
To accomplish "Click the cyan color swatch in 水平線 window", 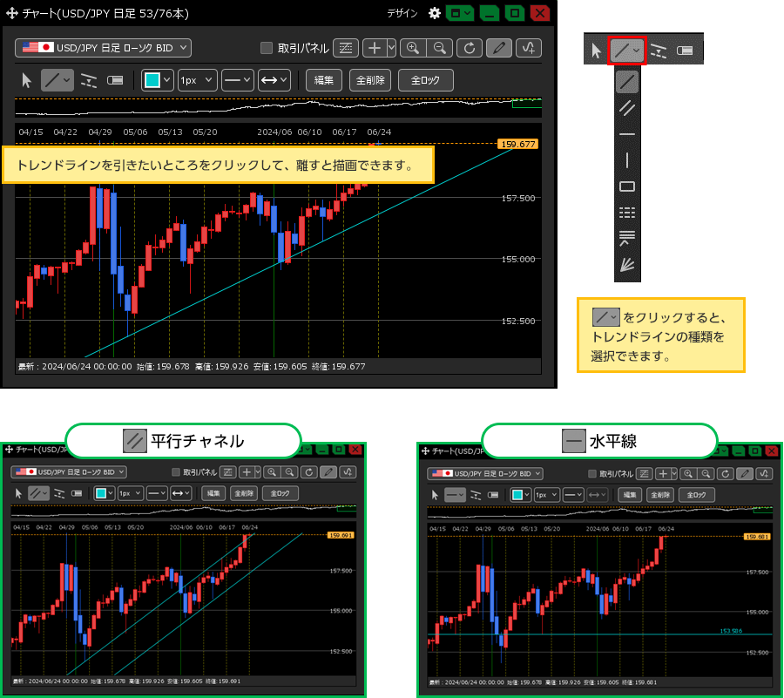I will coord(517,495).
